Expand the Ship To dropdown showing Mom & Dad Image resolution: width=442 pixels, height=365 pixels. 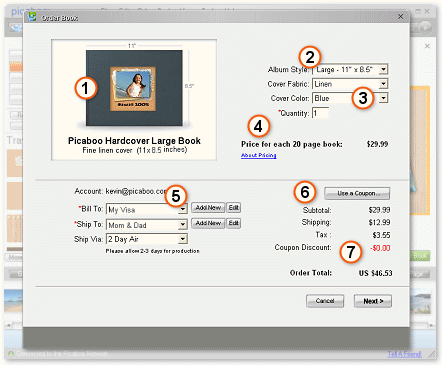coord(147,224)
